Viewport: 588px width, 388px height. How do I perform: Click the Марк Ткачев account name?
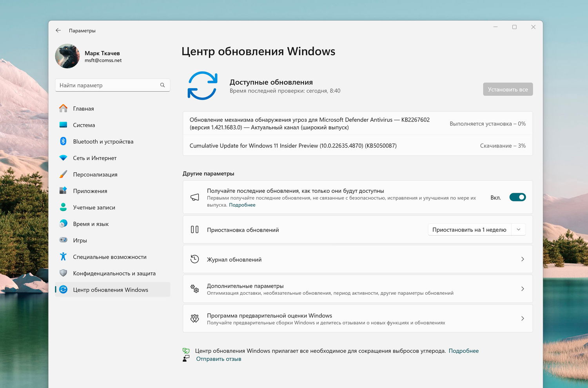[x=102, y=53]
